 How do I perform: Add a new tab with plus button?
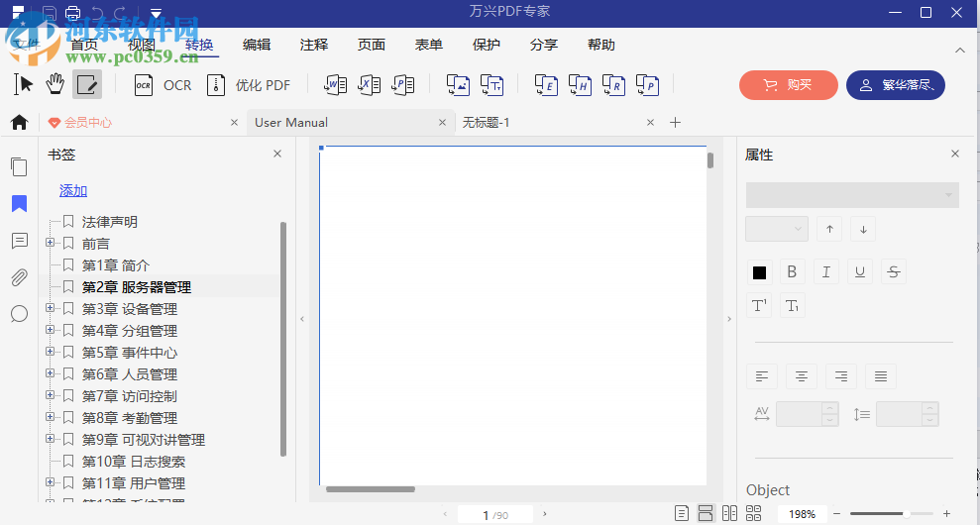675,123
